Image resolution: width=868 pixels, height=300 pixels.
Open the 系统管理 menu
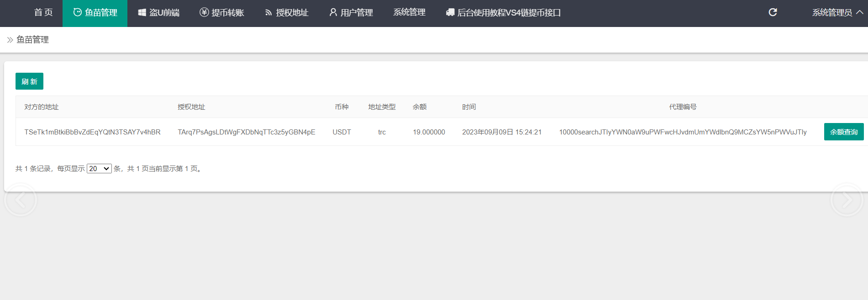[409, 12]
